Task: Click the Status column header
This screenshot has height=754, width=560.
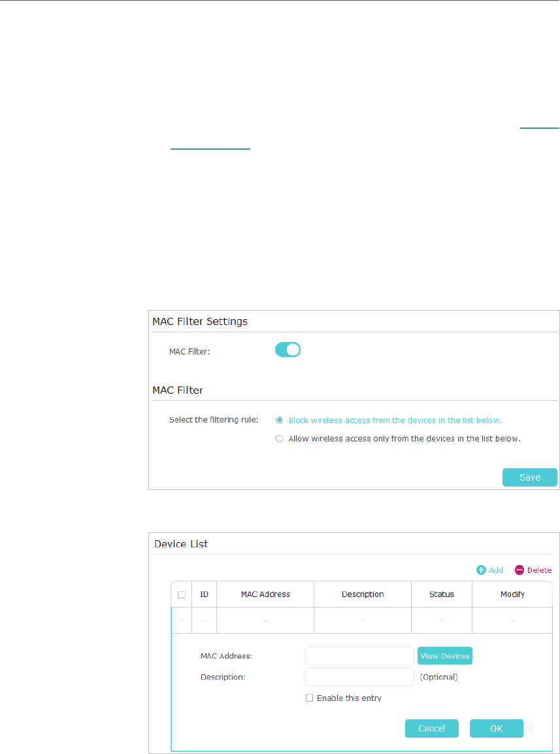Action: pyautogui.click(x=441, y=594)
